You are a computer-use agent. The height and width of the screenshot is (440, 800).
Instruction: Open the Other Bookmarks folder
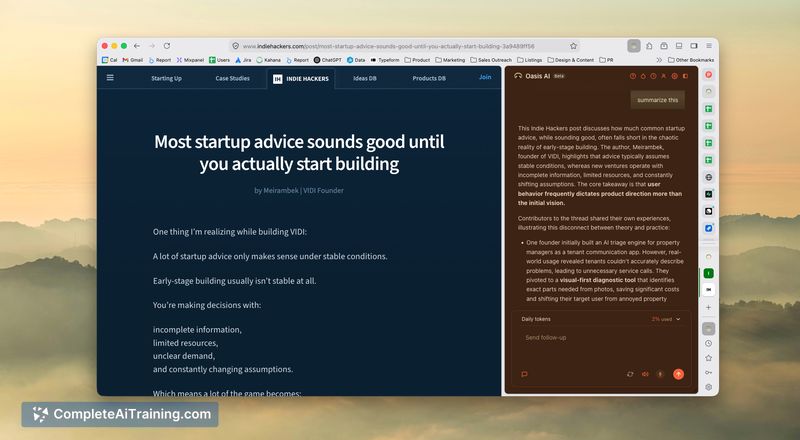tap(691, 60)
